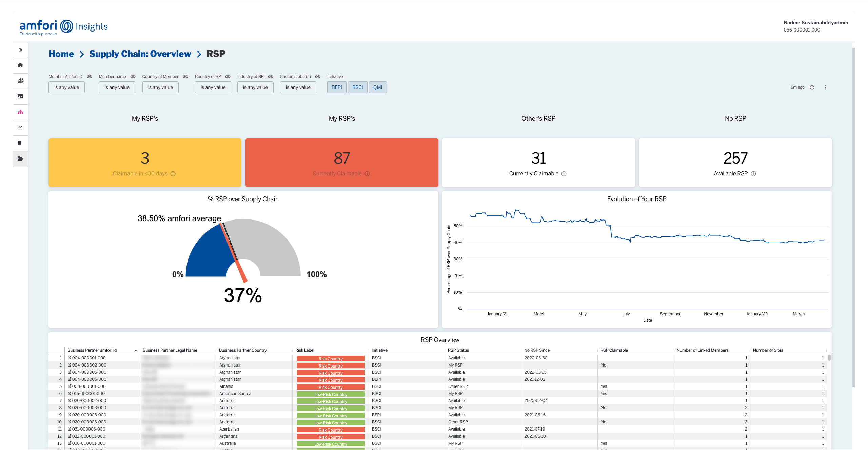Disable the QMI initiative filter
868x460 pixels.
378,87
